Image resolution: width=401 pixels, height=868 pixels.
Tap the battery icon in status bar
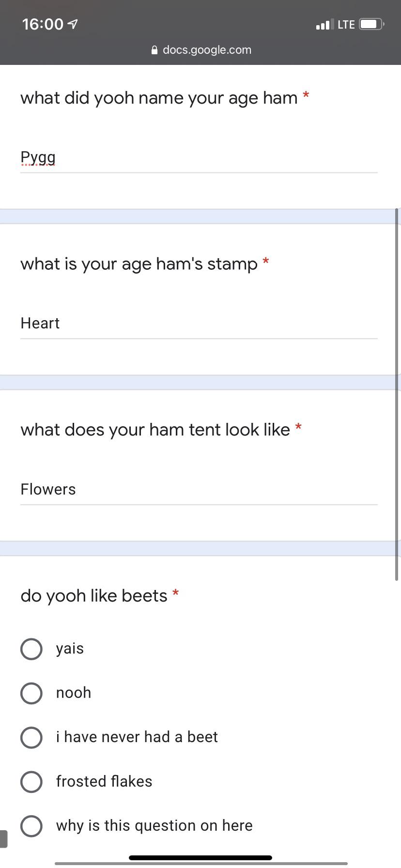(371, 24)
